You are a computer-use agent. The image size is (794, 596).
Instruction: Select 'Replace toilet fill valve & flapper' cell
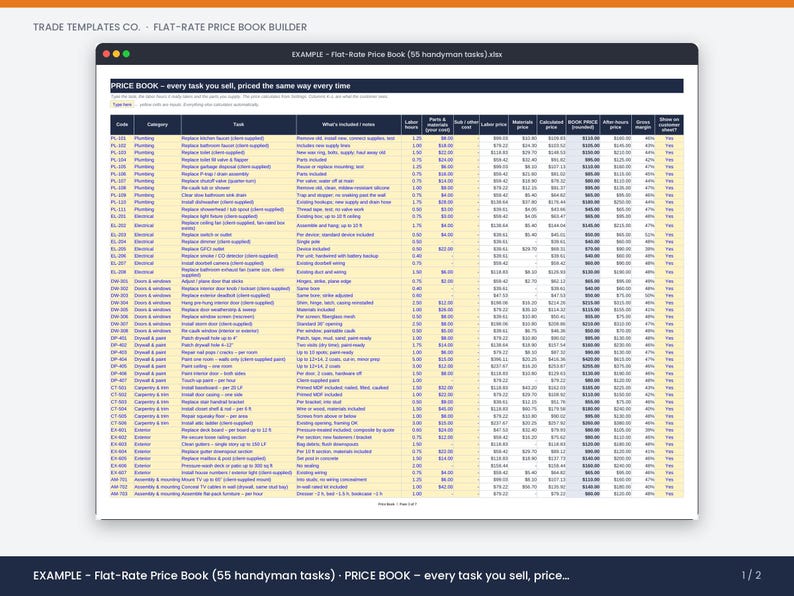pos(239,160)
